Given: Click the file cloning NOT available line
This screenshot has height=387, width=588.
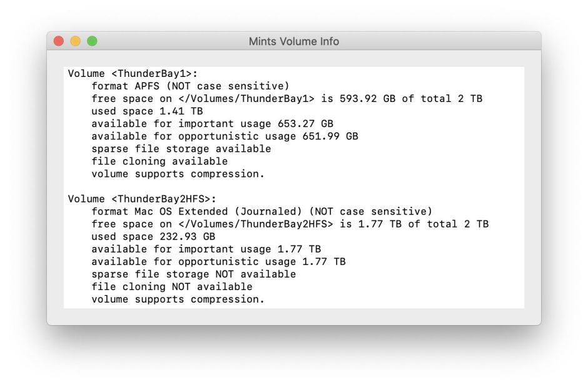Looking at the screenshot, I should tap(172, 286).
